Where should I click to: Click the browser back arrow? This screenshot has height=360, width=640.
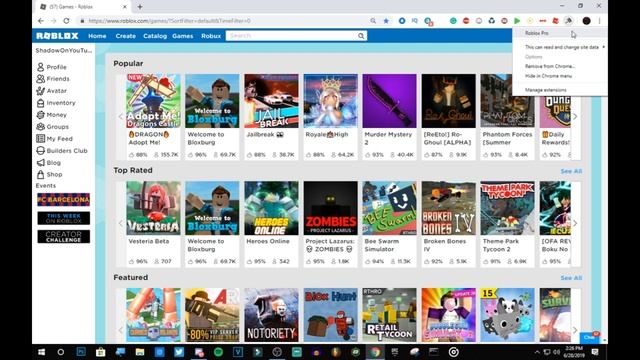[41, 21]
